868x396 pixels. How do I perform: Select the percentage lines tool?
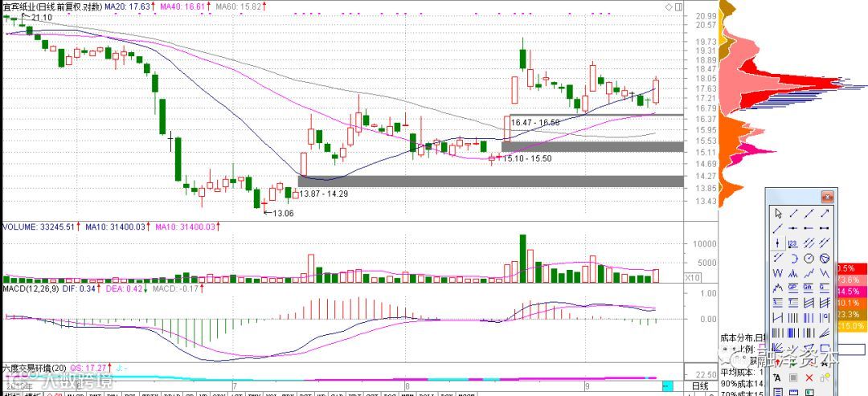[778, 302]
